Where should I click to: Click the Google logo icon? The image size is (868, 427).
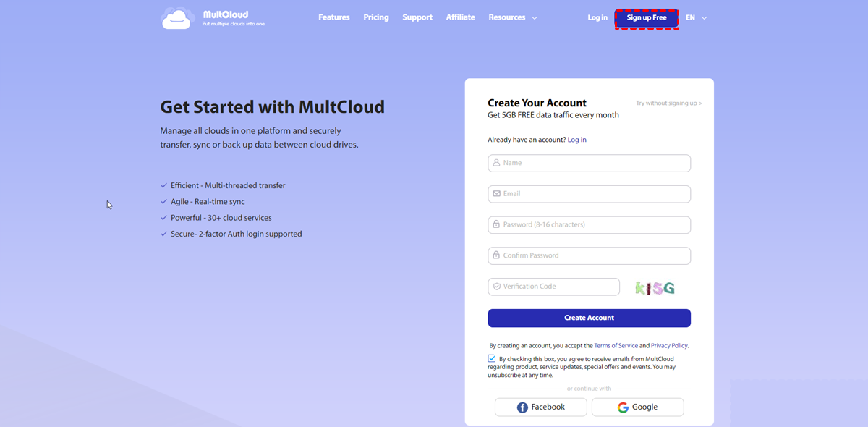click(623, 407)
